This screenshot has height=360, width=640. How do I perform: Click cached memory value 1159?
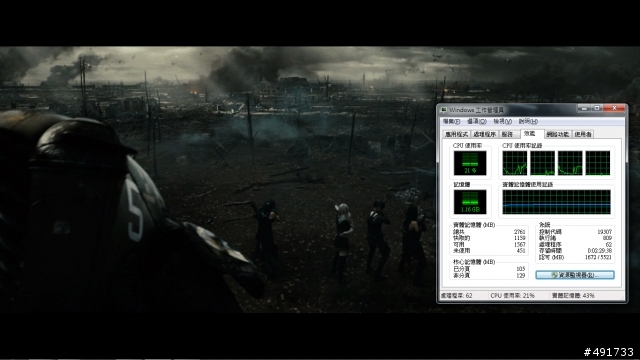pos(519,238)
